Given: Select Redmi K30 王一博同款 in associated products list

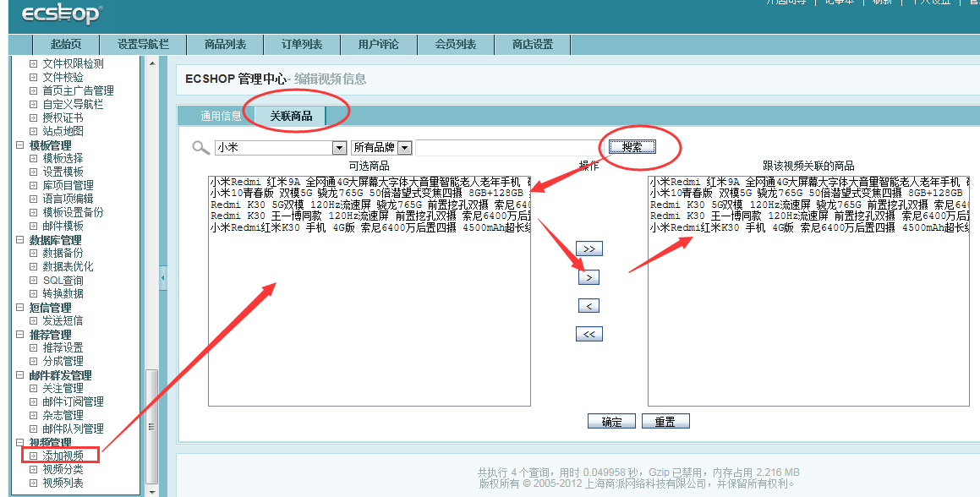Looking at the screenshot, I should pos(808,216).
